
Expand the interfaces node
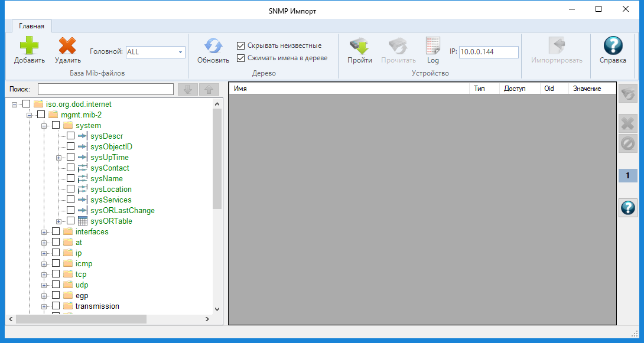[44, 233]
